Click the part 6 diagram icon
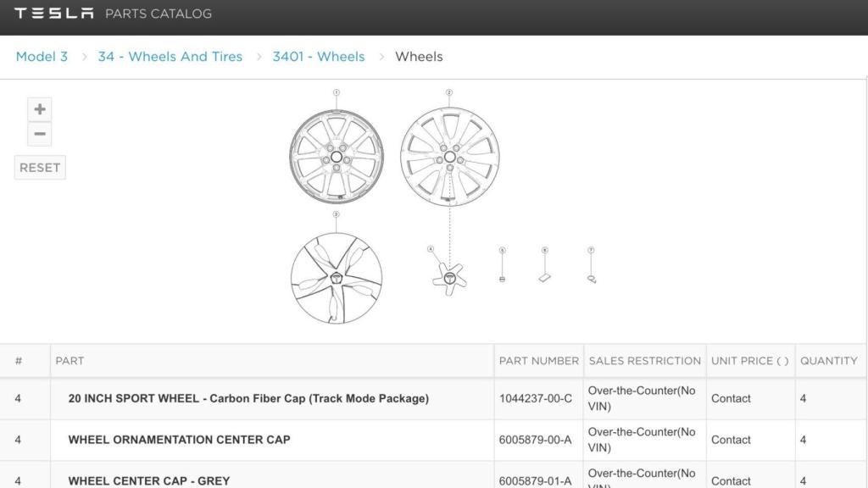 544,277
